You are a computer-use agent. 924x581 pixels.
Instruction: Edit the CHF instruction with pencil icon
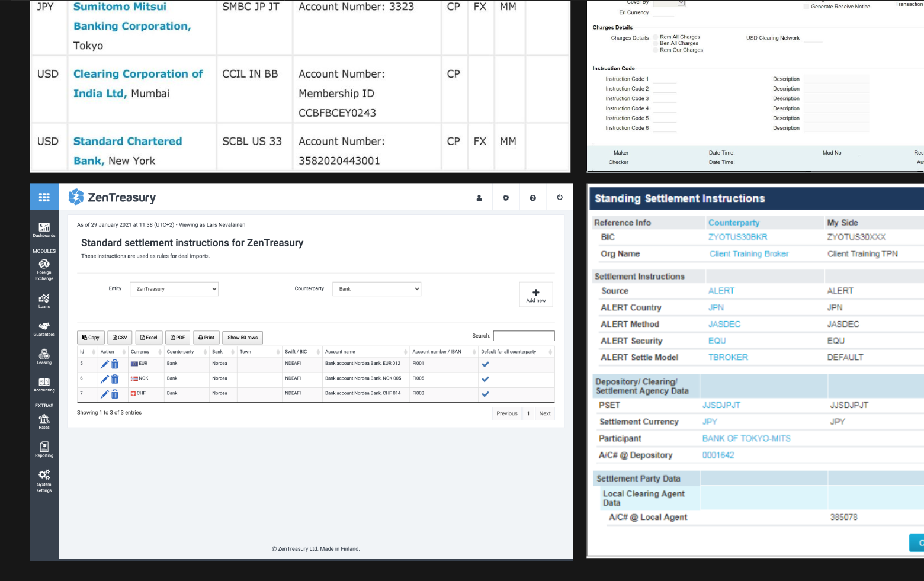[105, 394]
